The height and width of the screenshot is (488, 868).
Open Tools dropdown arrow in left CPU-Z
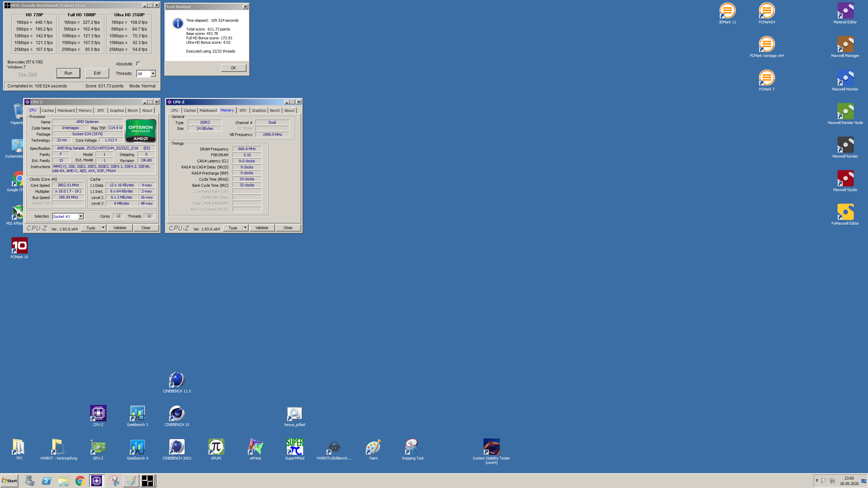(103, 228)
